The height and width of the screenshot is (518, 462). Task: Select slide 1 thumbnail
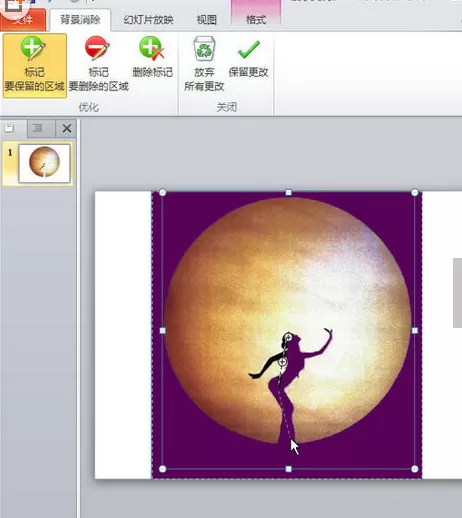pyautogui.click(x=44, y=163)
